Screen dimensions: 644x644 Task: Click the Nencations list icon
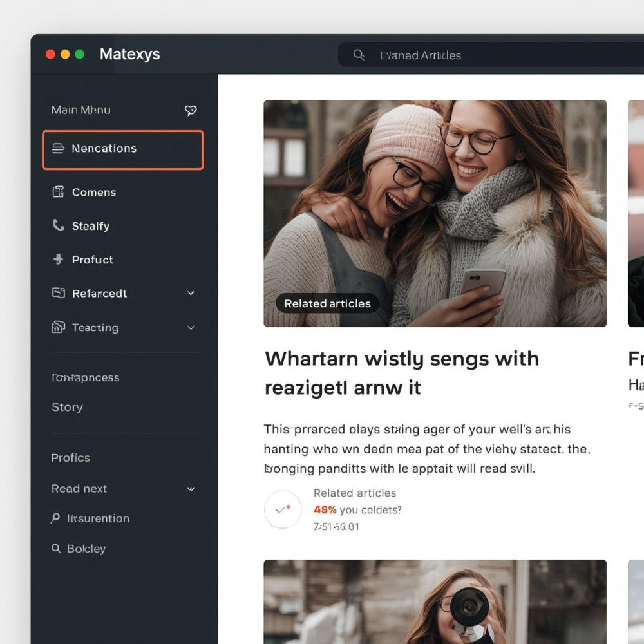tap(58, 149)
